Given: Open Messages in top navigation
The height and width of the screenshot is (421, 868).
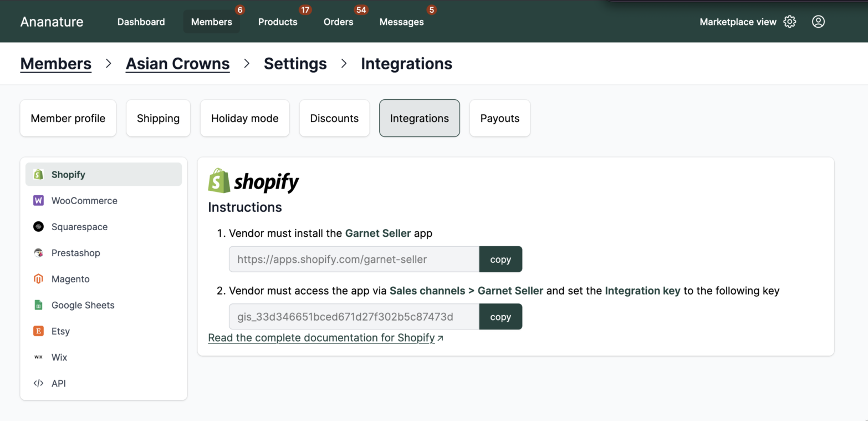Looking at the screenshot, I should pyautogui.click(x=401, y=22).
